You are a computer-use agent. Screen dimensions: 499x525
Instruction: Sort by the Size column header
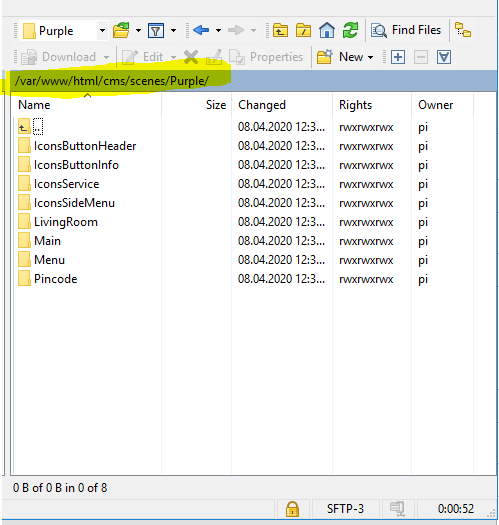pyautogui.click(x=216, y=105)
